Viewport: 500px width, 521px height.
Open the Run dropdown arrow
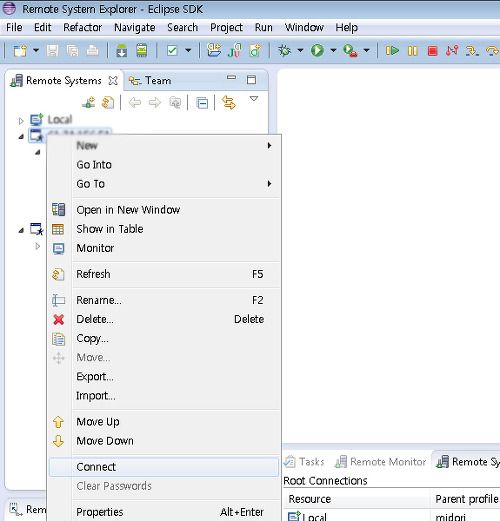(x=333, y=51)
